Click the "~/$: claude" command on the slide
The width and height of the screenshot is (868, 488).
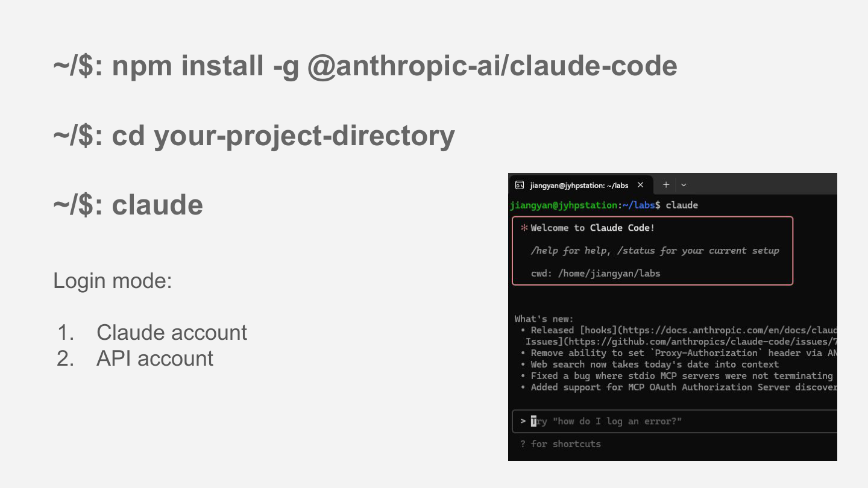[128, 205]
